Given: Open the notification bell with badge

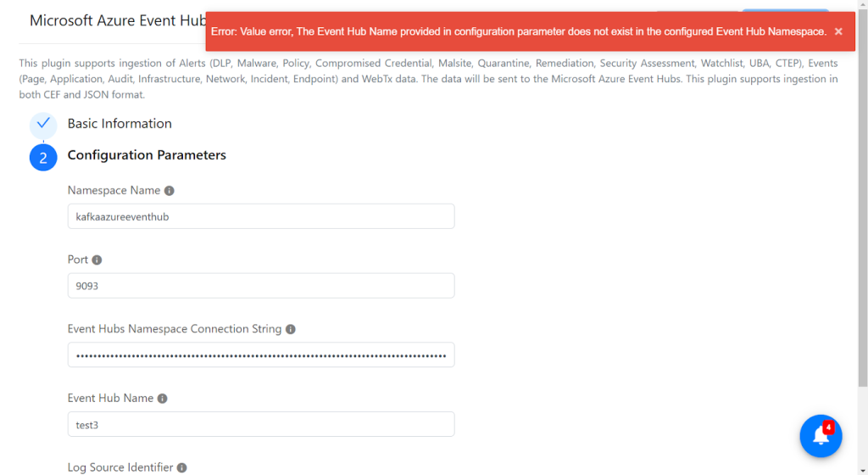Looking at the screenshot, I should 821,436.
